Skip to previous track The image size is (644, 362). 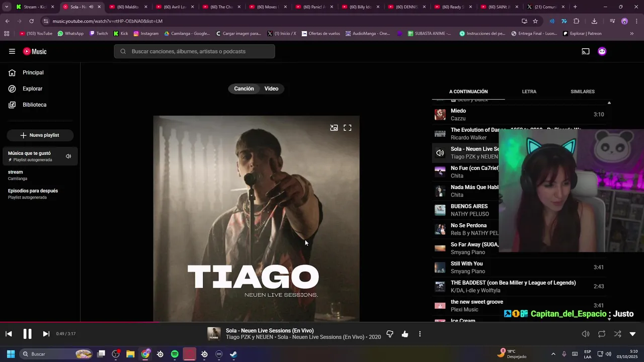[x=9, y=334]
